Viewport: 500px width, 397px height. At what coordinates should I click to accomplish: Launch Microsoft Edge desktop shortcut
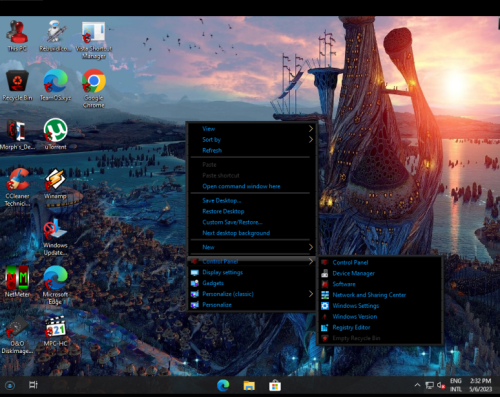point(55,285)
